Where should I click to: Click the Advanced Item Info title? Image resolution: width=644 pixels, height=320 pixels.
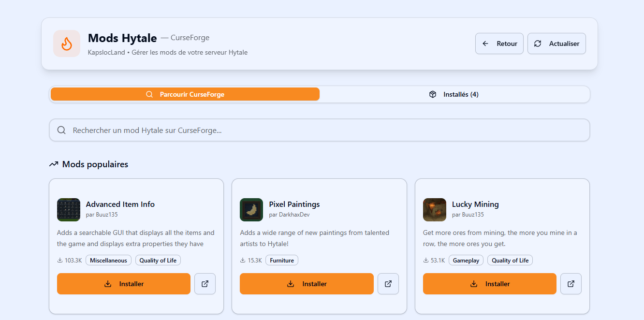[120, 204]
